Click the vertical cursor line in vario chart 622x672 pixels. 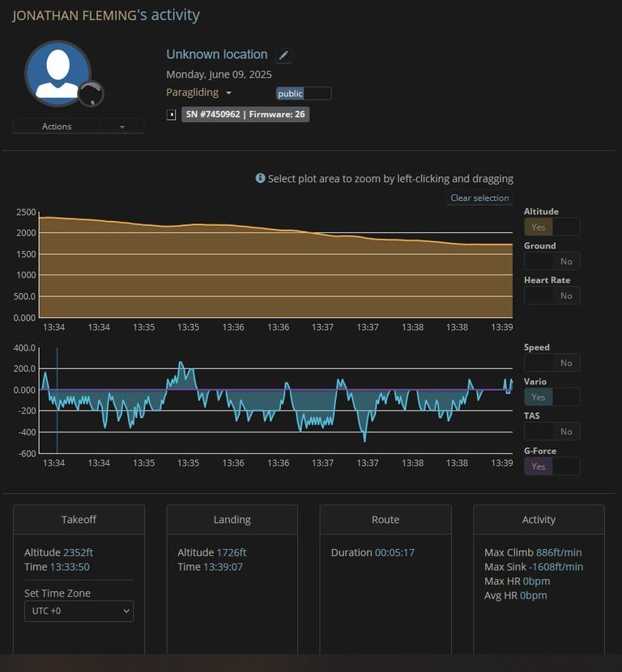click(x=57, y=400)
